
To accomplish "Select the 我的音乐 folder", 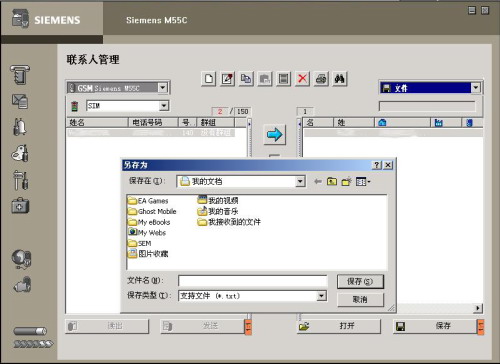I will [x=218, y=211].
